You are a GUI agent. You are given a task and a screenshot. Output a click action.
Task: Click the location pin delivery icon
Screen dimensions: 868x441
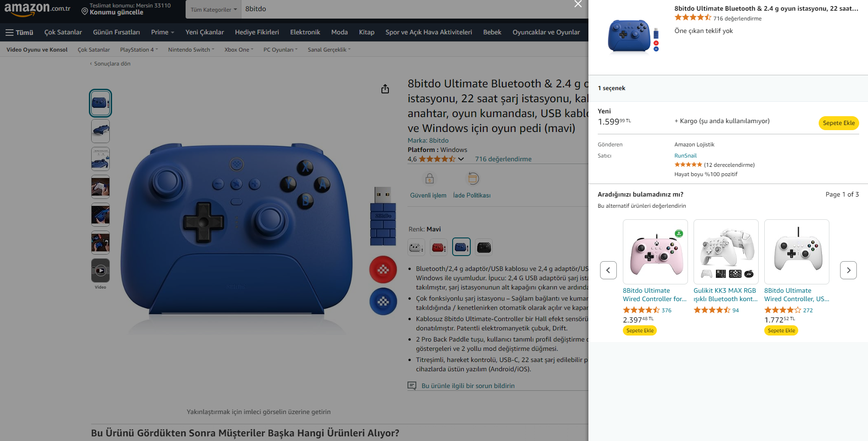pos(85,11)
